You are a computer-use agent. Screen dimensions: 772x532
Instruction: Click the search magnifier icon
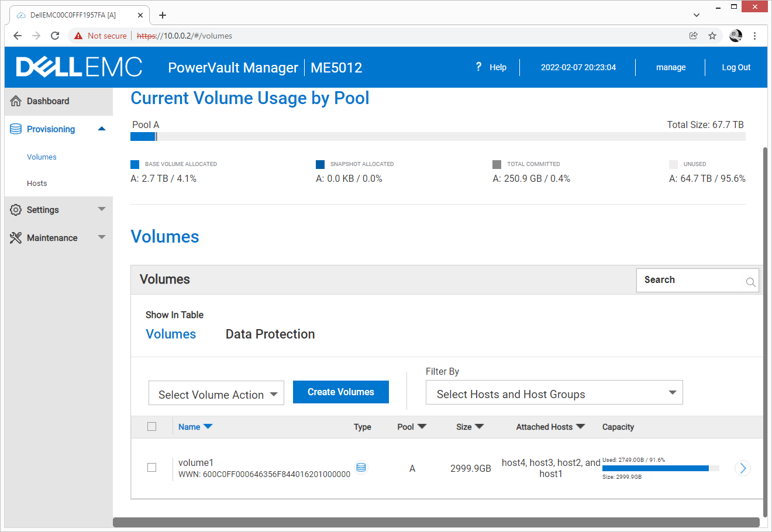[x=750, y=282]
